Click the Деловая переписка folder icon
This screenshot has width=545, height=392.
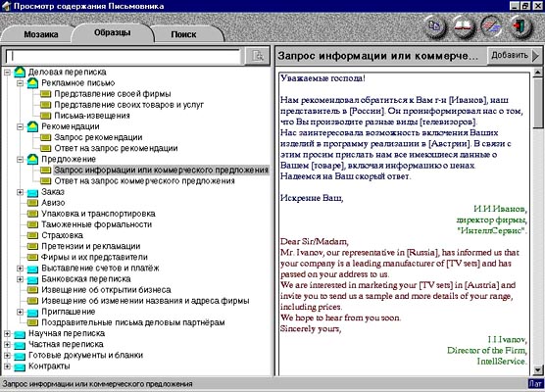point(20,72)
